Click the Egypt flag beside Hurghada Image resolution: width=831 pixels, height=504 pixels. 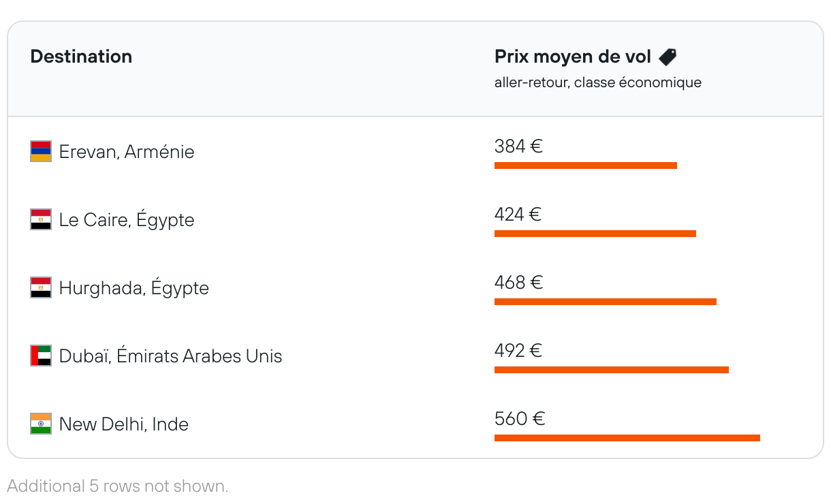pyautogui.click(x=41, y=287)
